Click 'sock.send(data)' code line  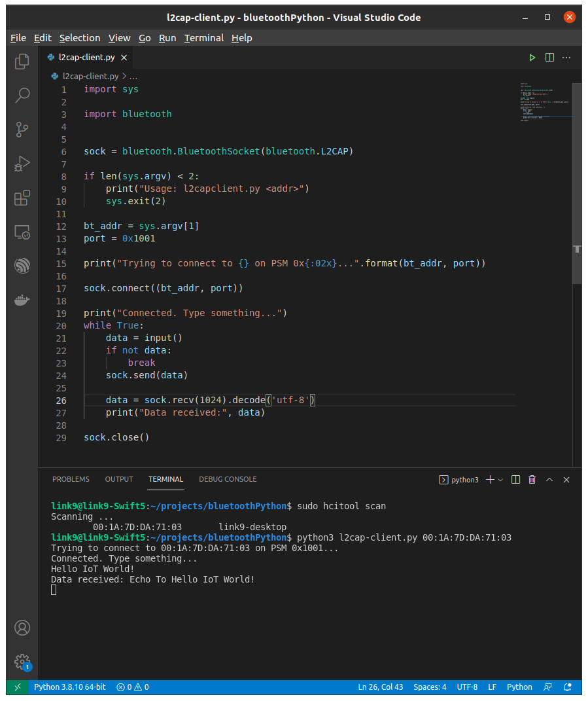[147, 376]
